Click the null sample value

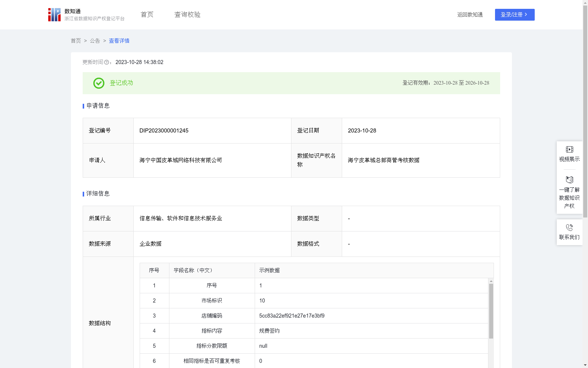[x=263, y=346]
